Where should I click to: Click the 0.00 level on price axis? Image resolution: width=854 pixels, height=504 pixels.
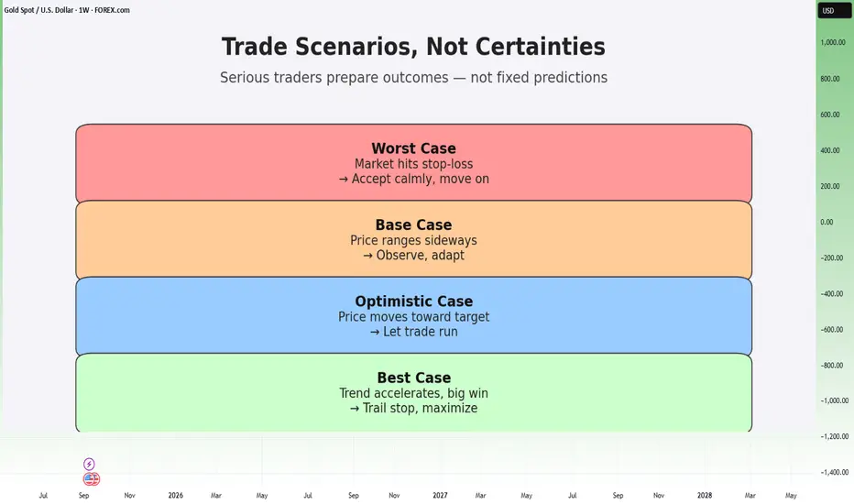[827, 222]
